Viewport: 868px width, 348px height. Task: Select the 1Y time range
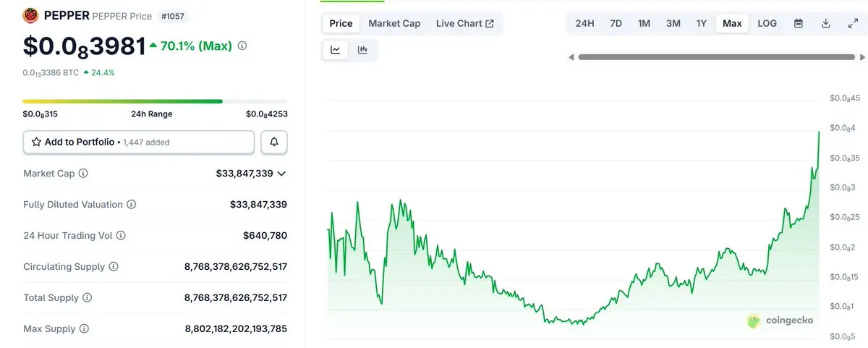click(701, 23)
